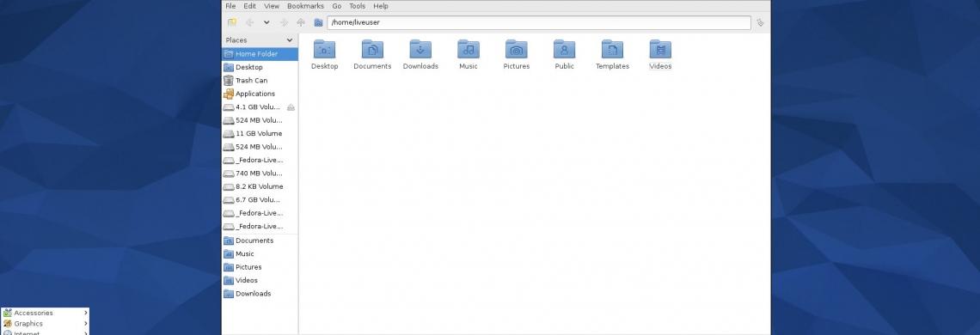980x335 pixels.
Task: Open Videos bookmark in Places sidebar
Action: pyautogui.click(x=260, y=280)
